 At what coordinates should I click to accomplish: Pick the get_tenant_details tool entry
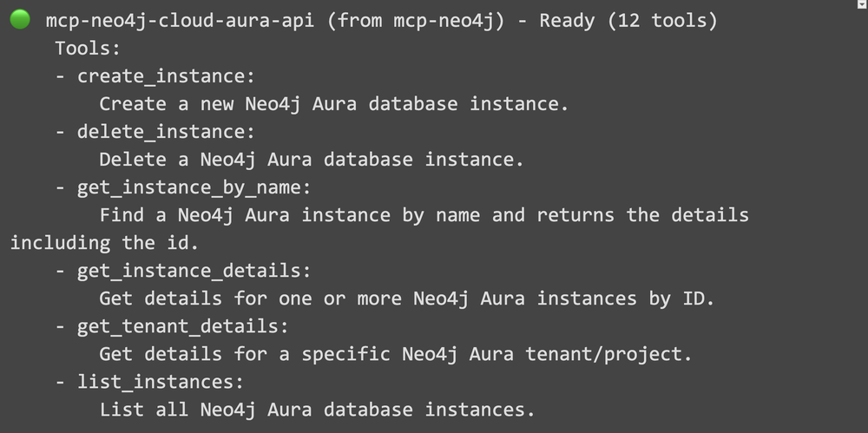click(182, 326)
